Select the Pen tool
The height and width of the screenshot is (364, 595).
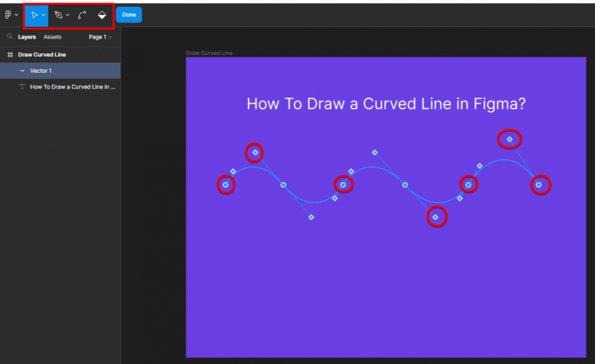pos(58,15)
